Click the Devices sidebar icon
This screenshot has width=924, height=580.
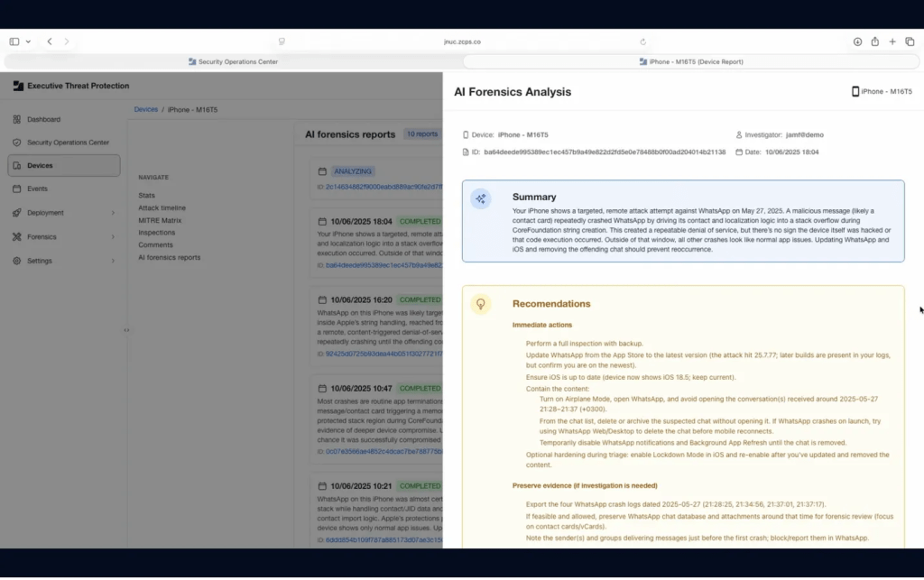(x=16, y=165)
